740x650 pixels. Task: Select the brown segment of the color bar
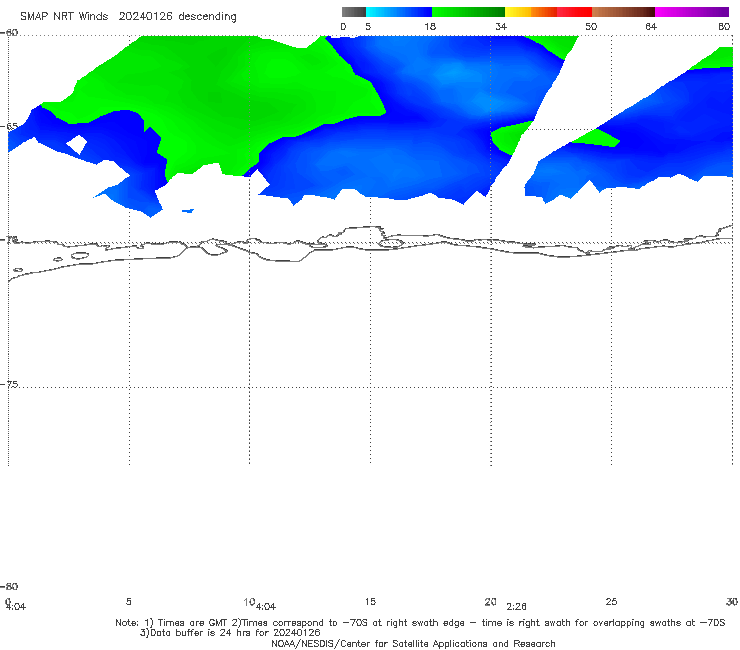623,12
